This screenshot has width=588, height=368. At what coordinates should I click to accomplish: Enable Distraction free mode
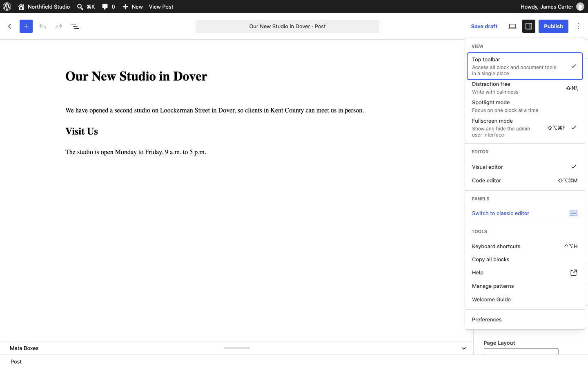coord(525,88)
